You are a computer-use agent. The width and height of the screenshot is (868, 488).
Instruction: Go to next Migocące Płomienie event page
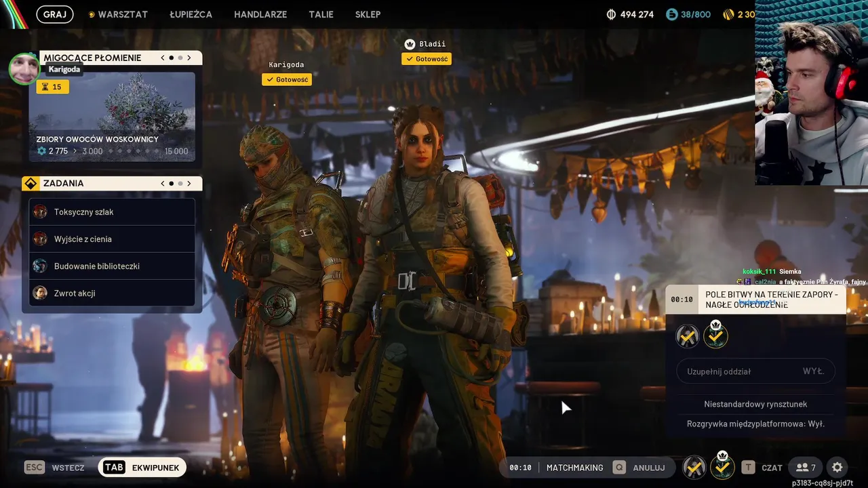189,58
